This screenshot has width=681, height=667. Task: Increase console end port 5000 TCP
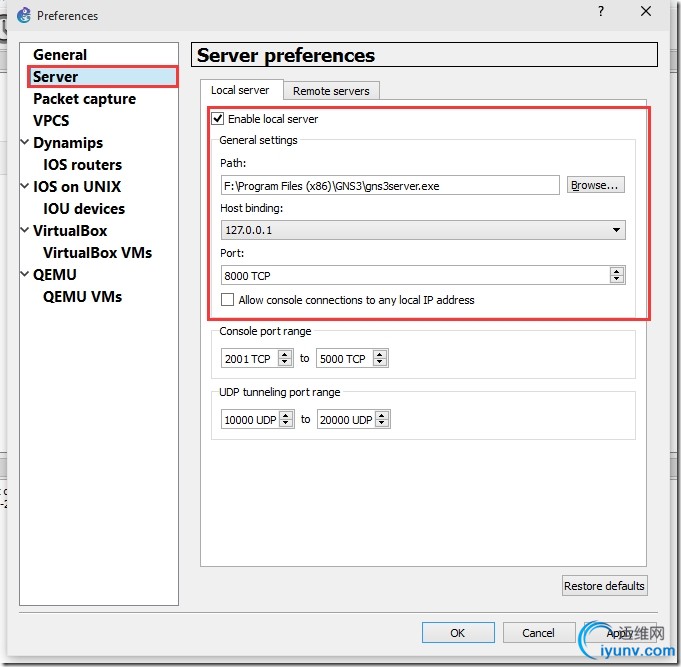click(380, 354)
